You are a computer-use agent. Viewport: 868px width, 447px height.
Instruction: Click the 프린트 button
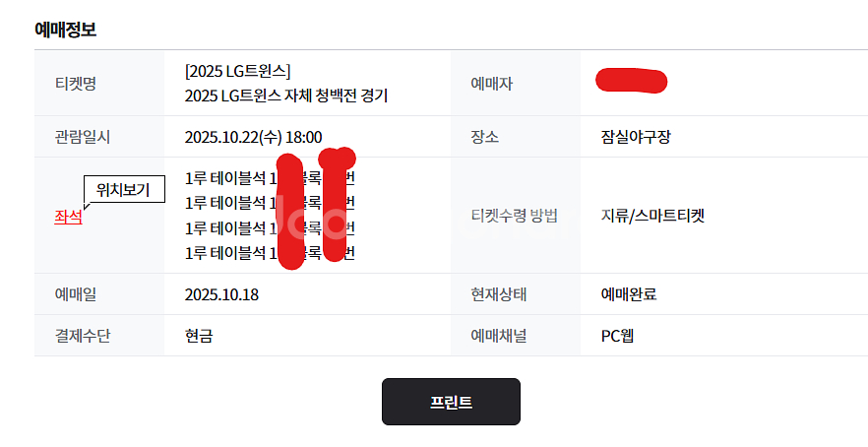451,402
